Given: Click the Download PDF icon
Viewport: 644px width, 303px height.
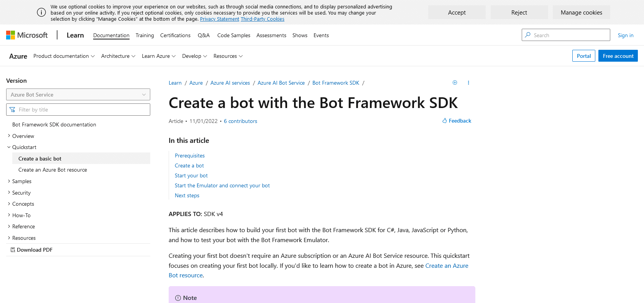Looking at the screenshot, I should 13,250.
